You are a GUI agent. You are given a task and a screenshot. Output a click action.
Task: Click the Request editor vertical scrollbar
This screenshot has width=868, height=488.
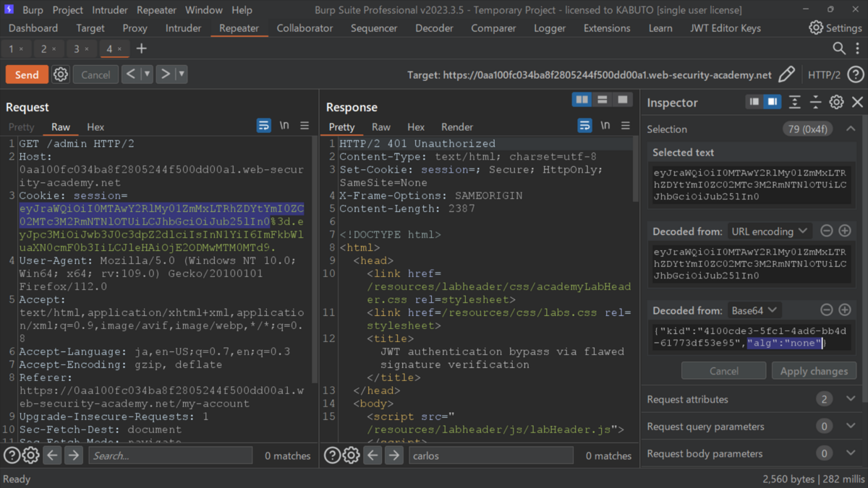click(x=314, y=260)
